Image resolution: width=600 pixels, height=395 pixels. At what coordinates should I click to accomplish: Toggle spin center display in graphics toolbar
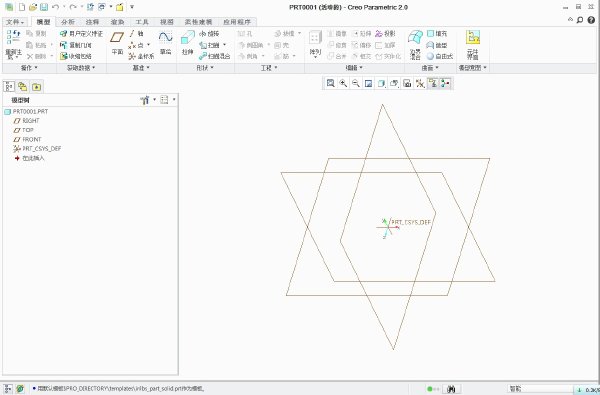445,83
